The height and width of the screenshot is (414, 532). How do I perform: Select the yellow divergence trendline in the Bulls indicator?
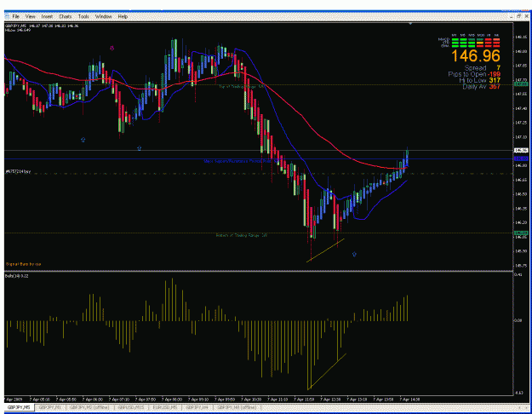click(x=327, y=371)
